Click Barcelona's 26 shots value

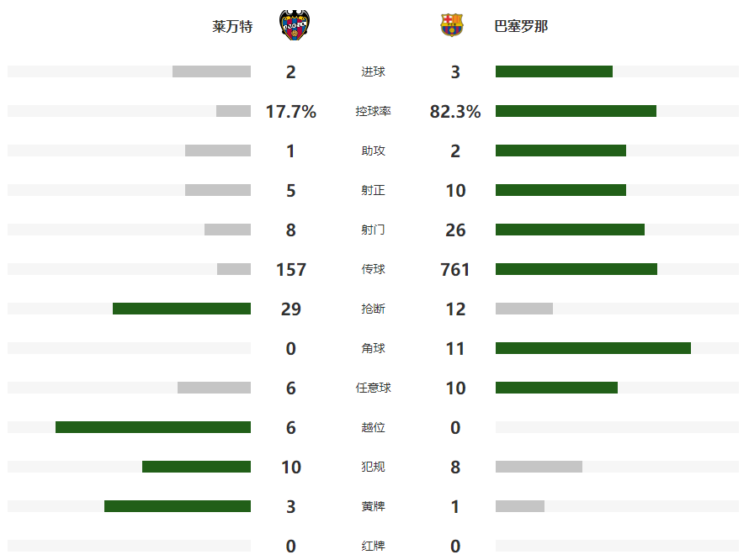455,230
